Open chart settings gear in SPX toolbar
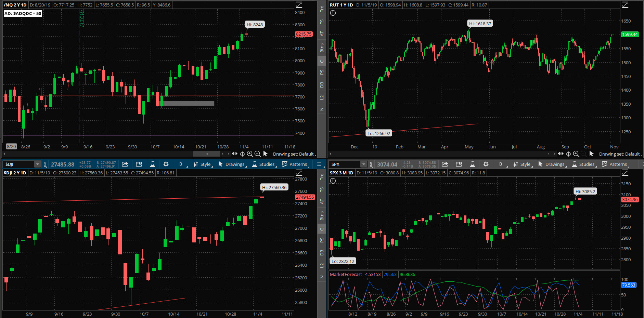The height and width of the screenshot is (318, 644). point(486,164)
